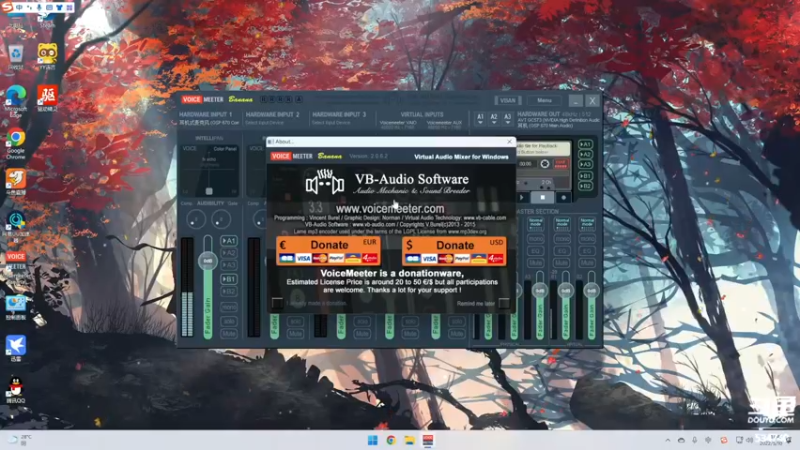Open the YY desktop shortcut
The height and width of the screenshot is (450, 800).
click(47, 56)
